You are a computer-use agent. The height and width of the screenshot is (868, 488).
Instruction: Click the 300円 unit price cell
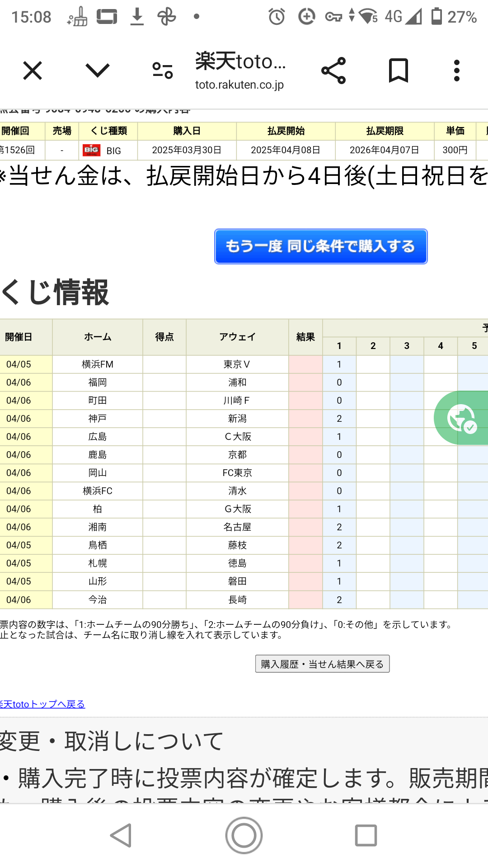(x=455, y=150)
